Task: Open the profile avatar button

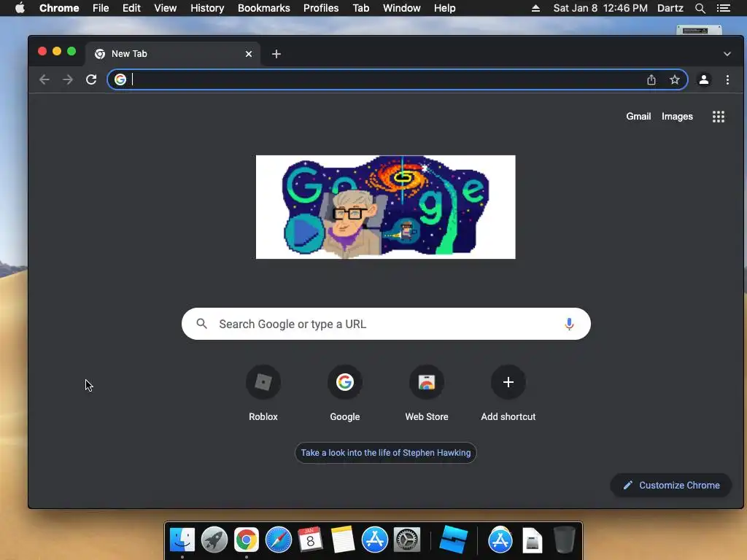Action: click(x=704, y=79)
